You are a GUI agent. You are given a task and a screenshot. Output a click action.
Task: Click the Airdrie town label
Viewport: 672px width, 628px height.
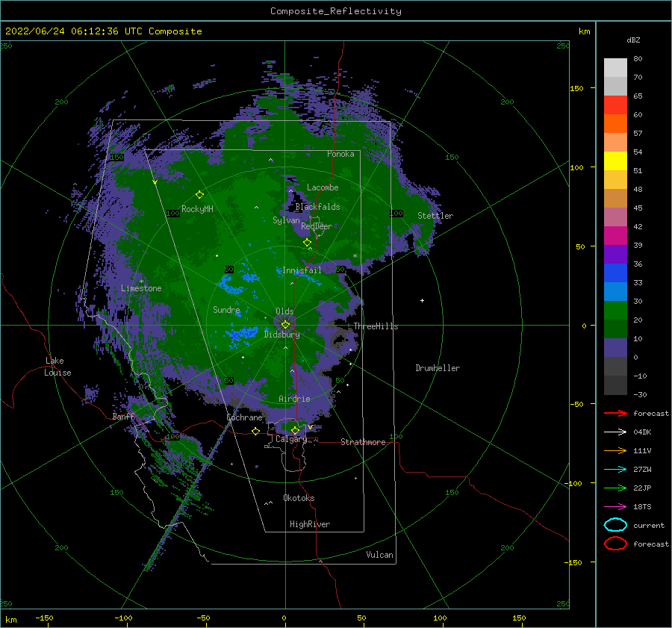294,399
